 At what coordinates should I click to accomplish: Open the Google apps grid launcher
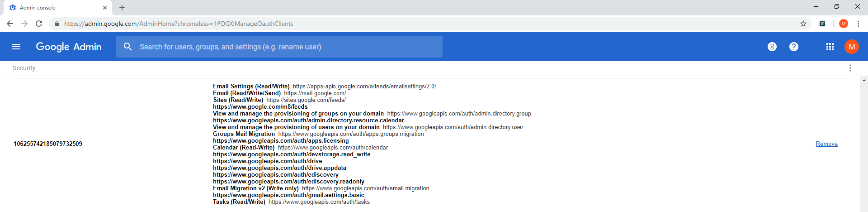click(830, 47)
